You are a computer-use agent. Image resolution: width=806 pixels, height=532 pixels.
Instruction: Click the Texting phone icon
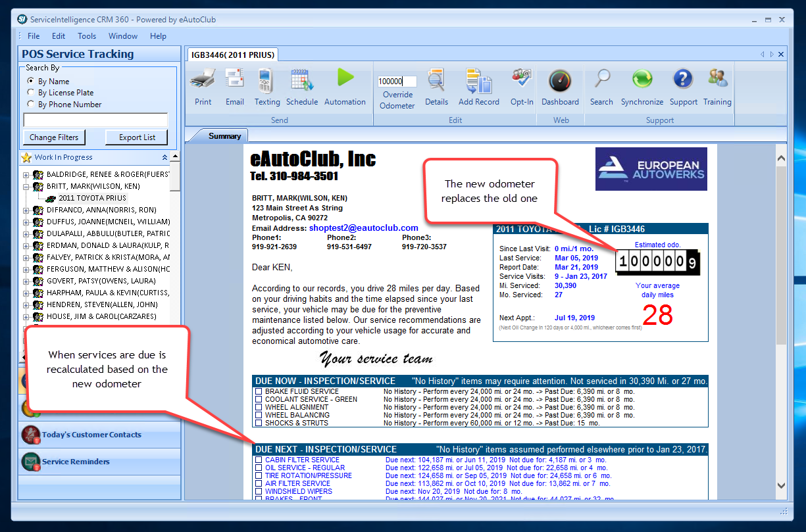pyautogui.click(x=266, y=81)
